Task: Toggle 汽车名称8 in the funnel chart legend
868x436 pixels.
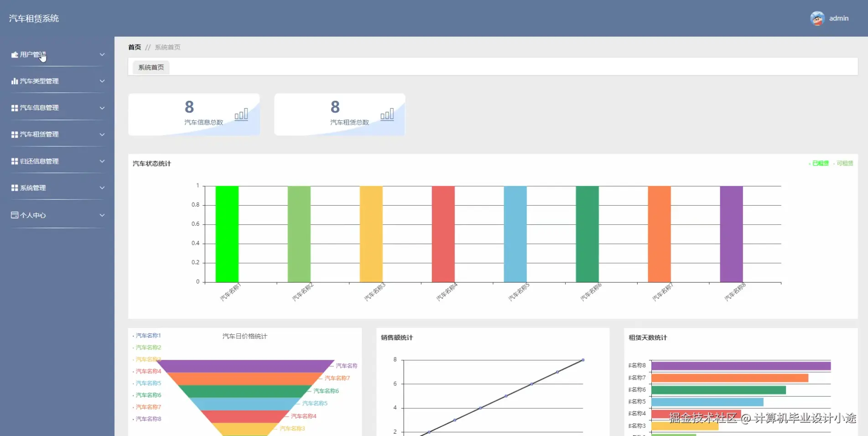Action: (147, 419)
